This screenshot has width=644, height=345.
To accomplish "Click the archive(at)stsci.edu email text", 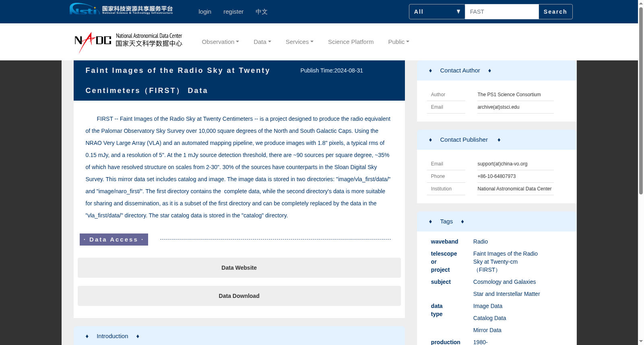I will (x=498, y=107).
